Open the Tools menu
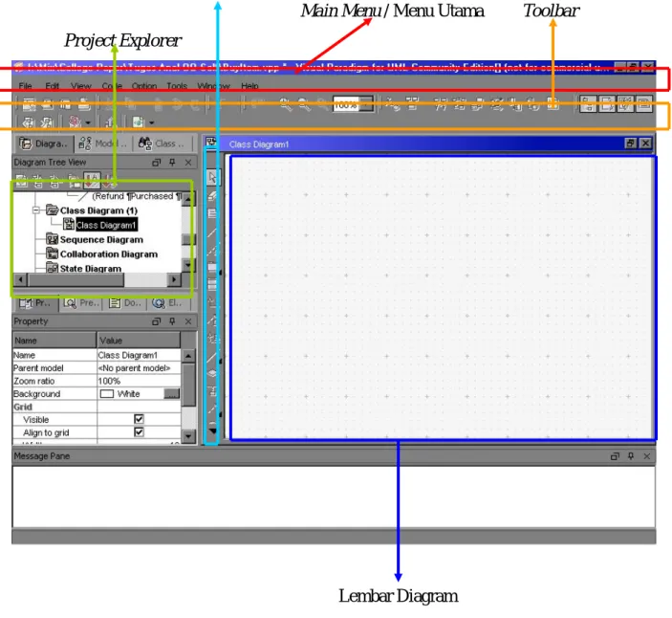This screenshot has height=618, width=672. click(177, 86)
